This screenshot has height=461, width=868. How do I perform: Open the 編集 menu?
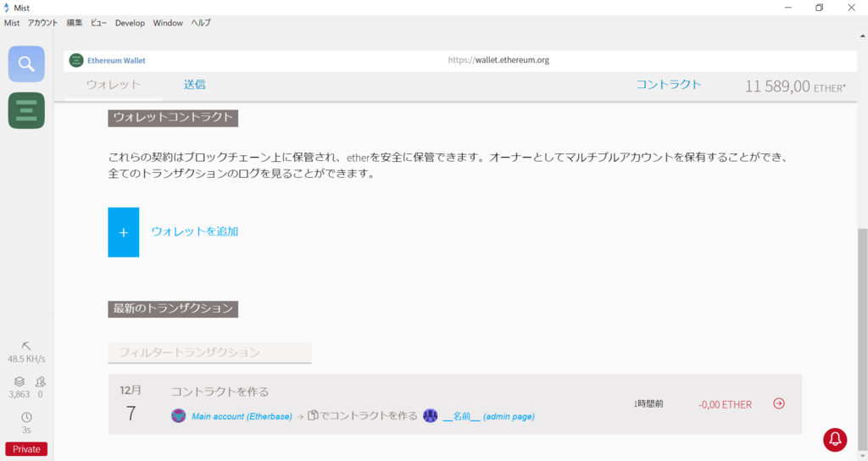tap(75, 23)
